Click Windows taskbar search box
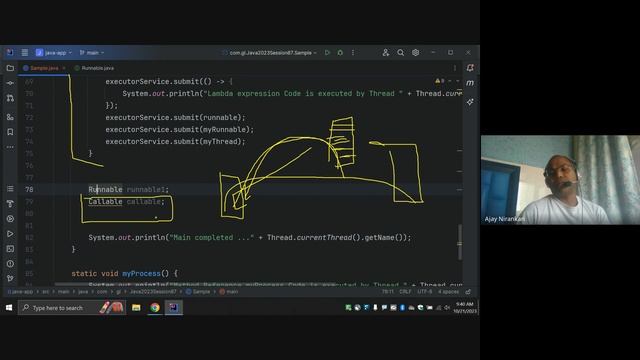The height and width of the screenshot is (360, 640). click(x=72, y=308)
